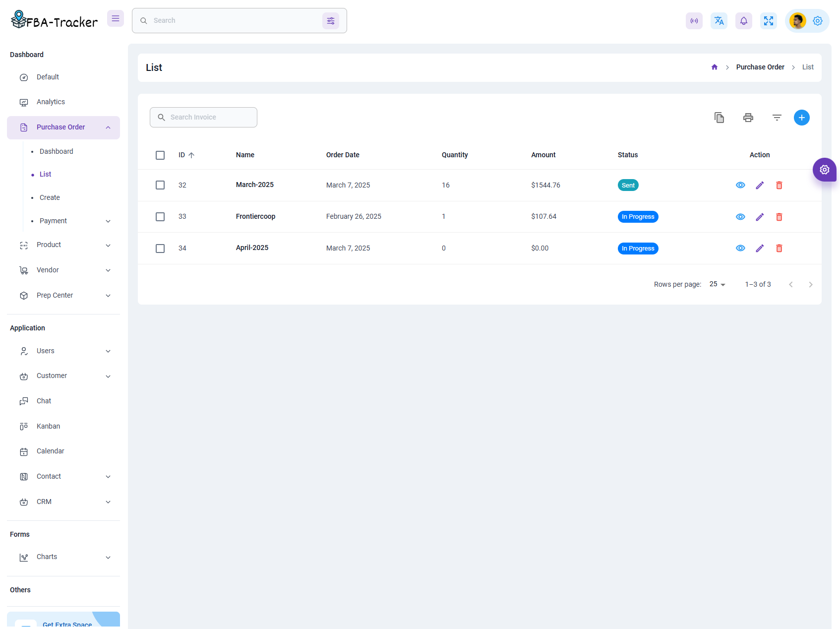Open the copy/duplicate list icon above the table
Image resolution: width=840 pixels, height=629 pixels.
[x=720, y=118]
